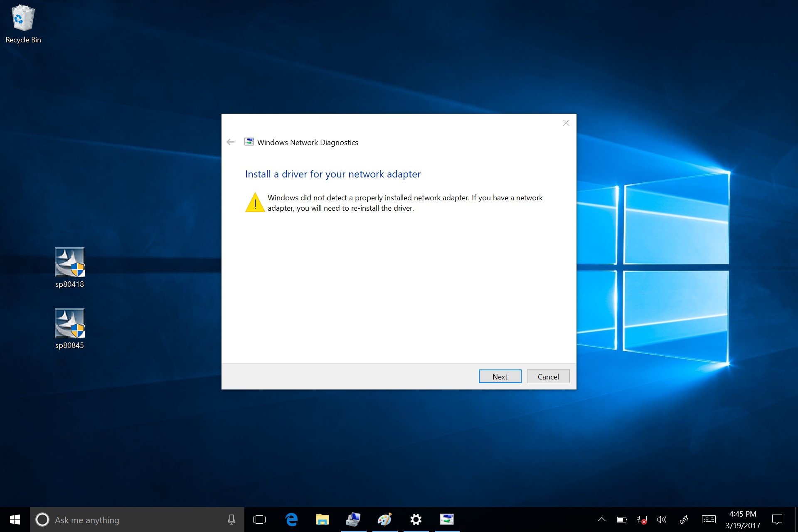The image size is (798, 532).
Task: Click the Cortana circle icon
Action: point(42,520)
